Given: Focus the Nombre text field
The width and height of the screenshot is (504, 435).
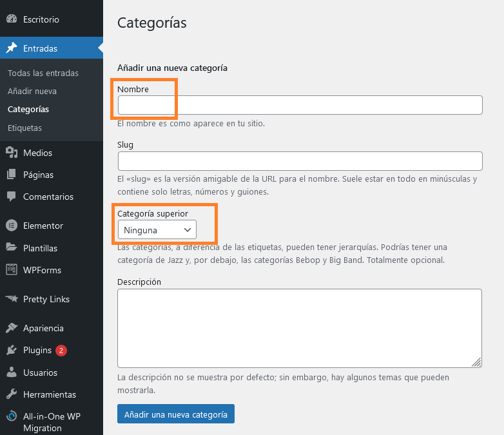Looking at the screenshot, I should (x=300, y=105).
